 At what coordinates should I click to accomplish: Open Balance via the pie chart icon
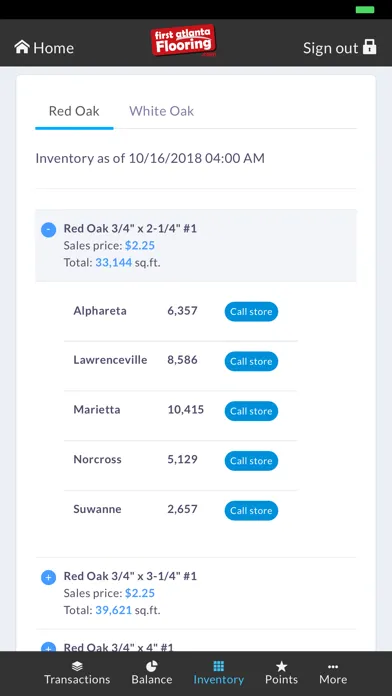point(152,666)
